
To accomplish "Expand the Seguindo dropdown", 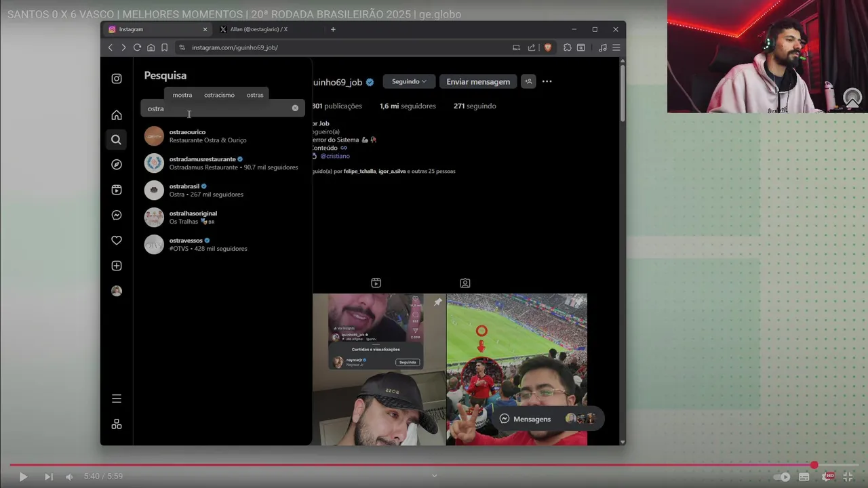I will pos(409,81).
